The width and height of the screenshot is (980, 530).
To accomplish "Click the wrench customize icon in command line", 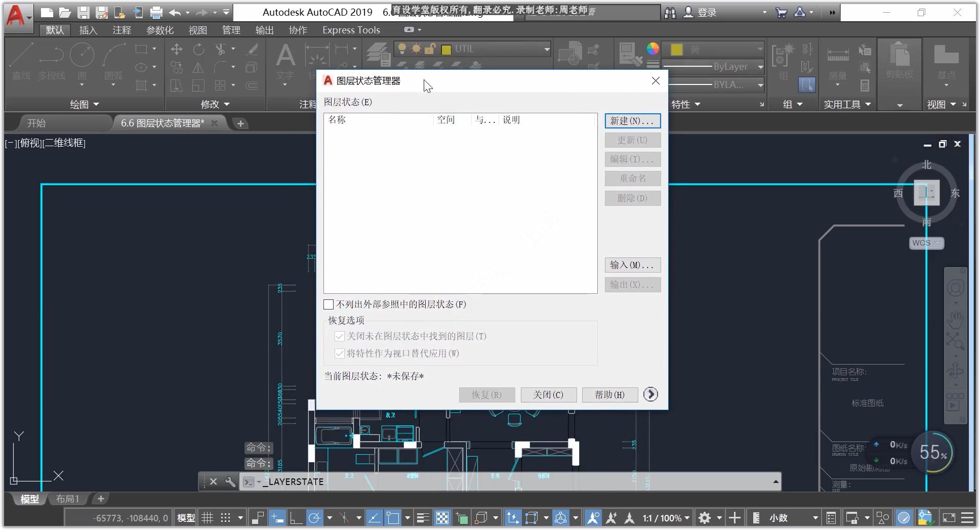I will (x=230, y=481).
